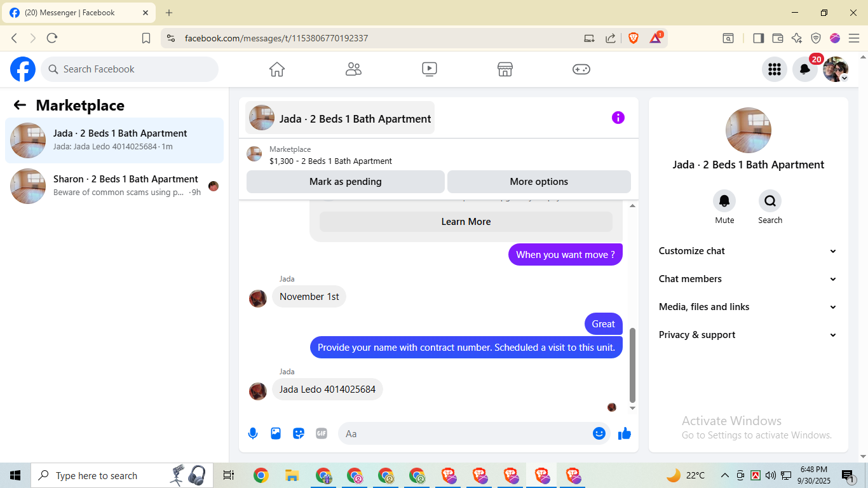This screenshot has height=488, width=868.
Task: Open notifications bell with 20 badge
Action: [805, 69]
